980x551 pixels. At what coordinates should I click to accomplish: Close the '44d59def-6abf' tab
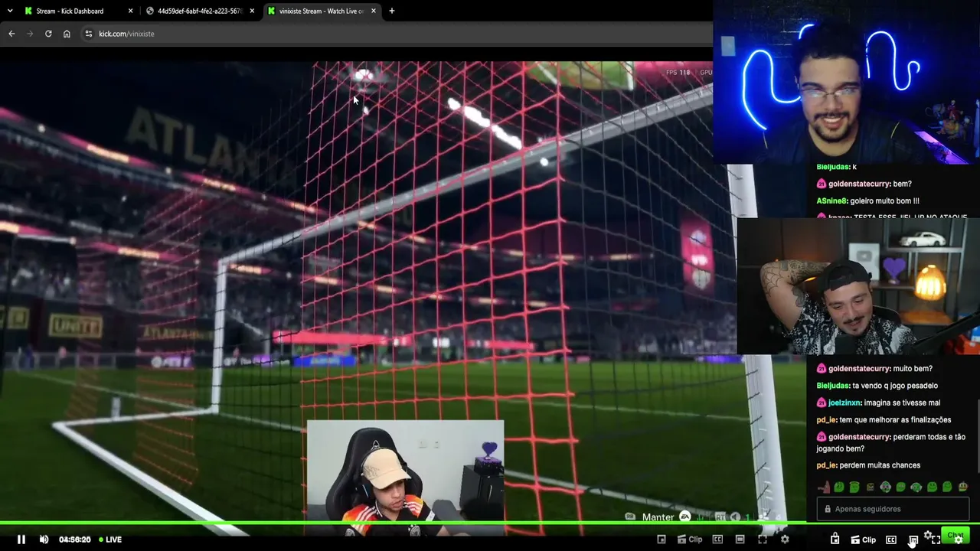(x=252, y=11)
